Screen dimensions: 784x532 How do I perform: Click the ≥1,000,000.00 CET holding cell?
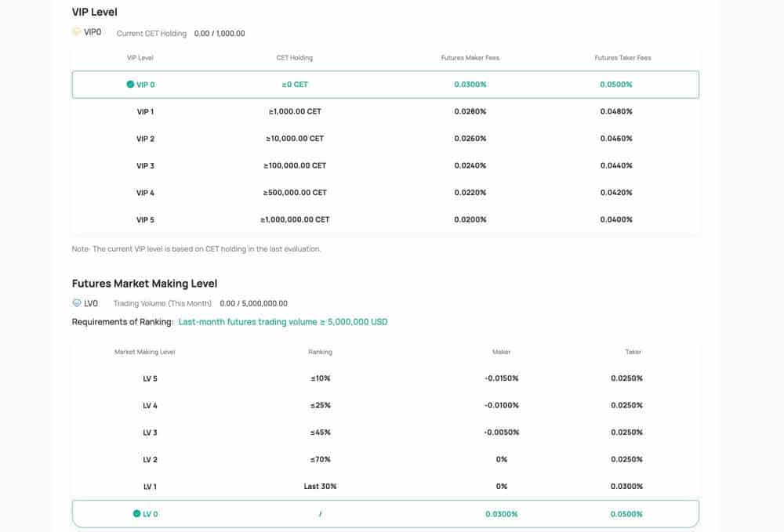295,219
